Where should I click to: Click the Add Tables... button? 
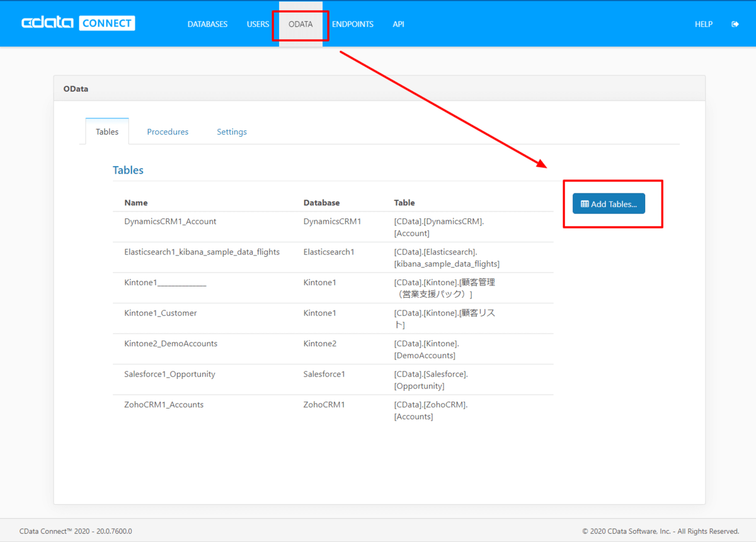pos(609,203)
